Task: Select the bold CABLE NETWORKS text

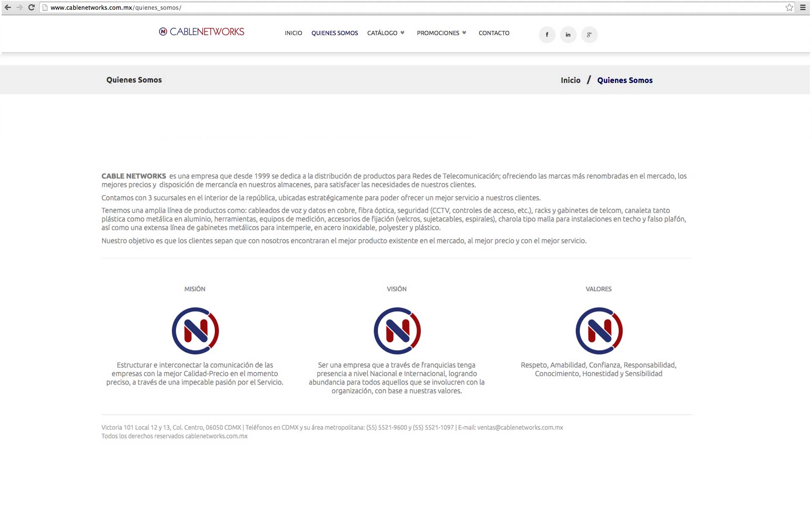Action: tap(134, 176)
